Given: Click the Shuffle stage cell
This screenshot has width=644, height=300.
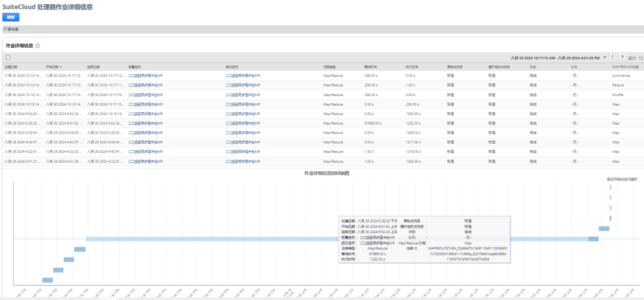Looking at the screenshot, I should 618,95.
